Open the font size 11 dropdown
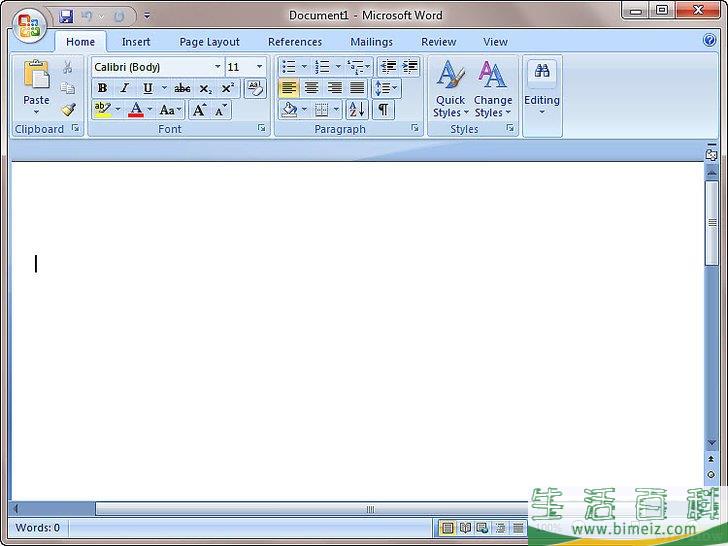 point(259,67)
